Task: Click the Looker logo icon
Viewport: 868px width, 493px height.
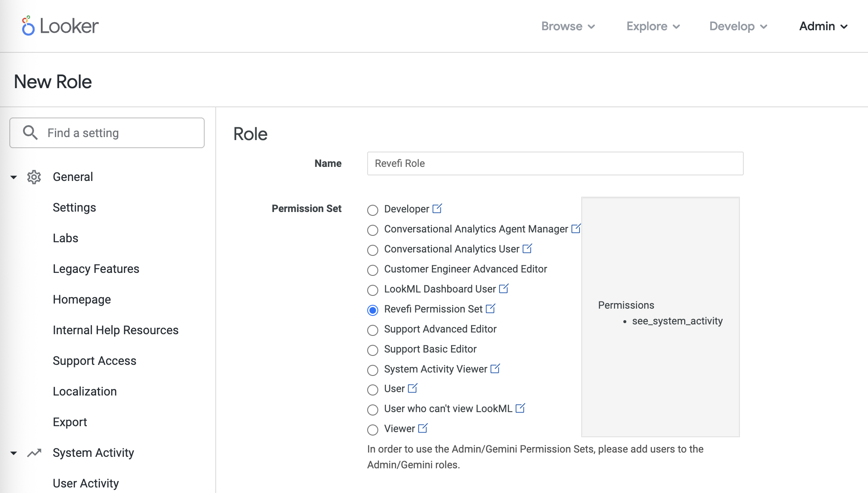Action: 28,26
